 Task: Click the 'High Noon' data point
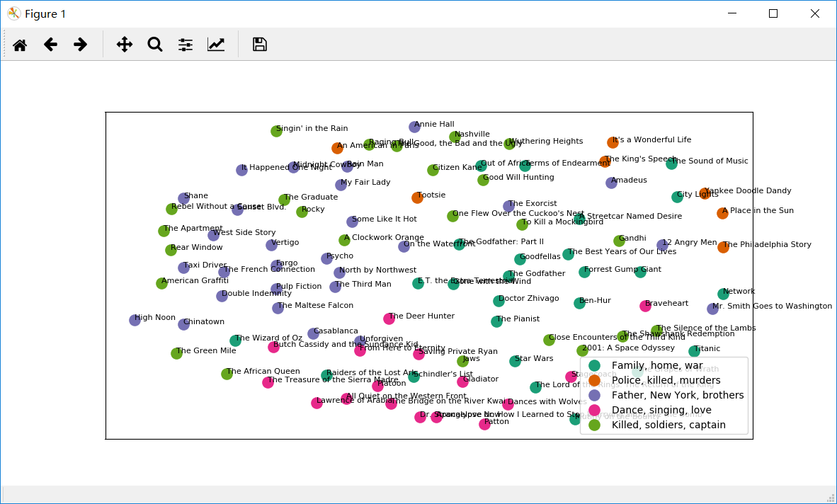(135, 320)
